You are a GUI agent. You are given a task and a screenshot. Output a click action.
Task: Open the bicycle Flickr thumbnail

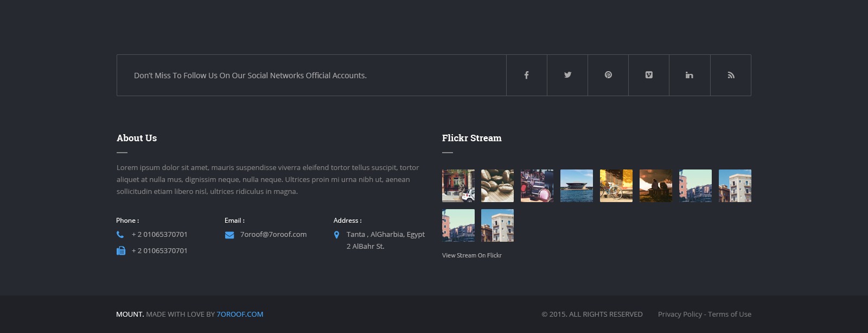coord(616,186)
